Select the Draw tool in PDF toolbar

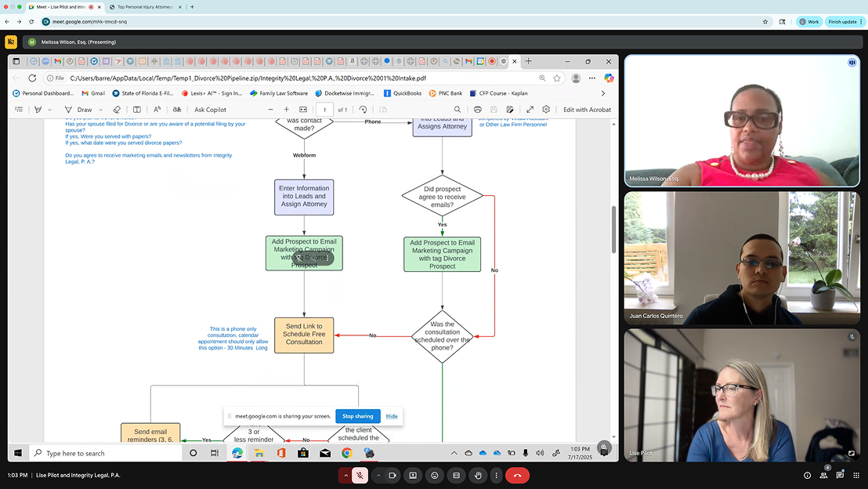78,110
